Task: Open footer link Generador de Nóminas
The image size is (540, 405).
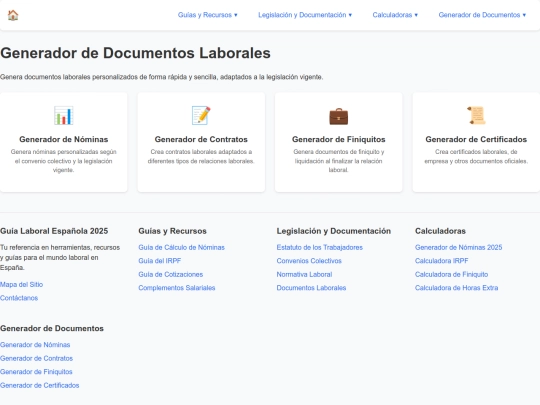Action: [35, 345]
